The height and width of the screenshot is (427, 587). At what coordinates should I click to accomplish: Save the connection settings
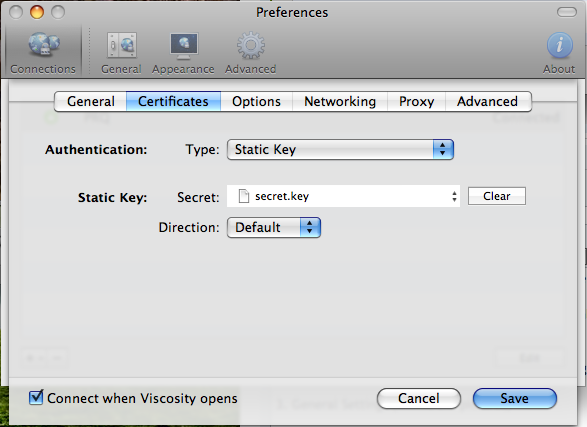(x=515, y=399)
